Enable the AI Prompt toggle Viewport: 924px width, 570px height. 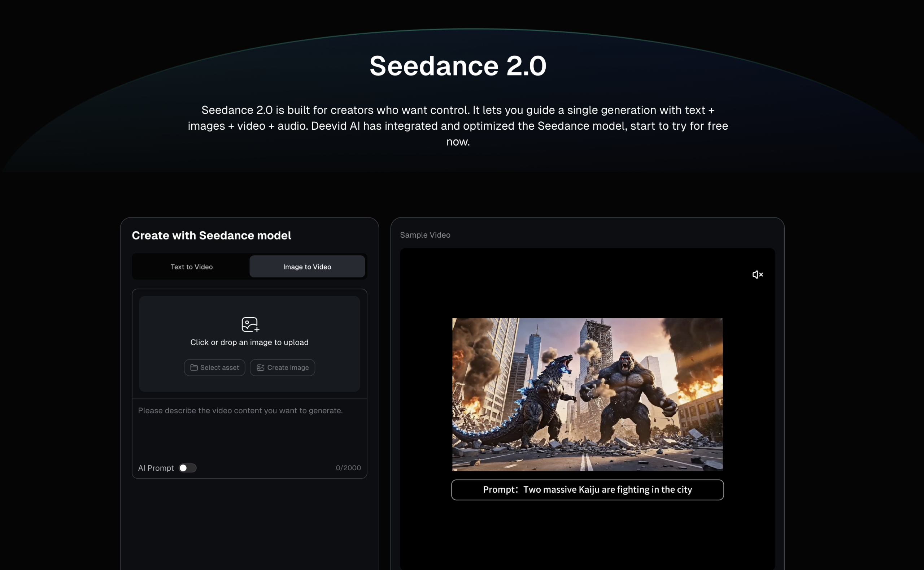pos(187,468)
